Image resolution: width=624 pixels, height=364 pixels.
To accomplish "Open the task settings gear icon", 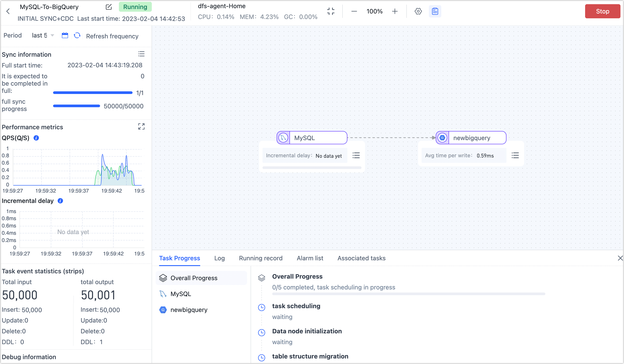I will [x=418, y=11].
